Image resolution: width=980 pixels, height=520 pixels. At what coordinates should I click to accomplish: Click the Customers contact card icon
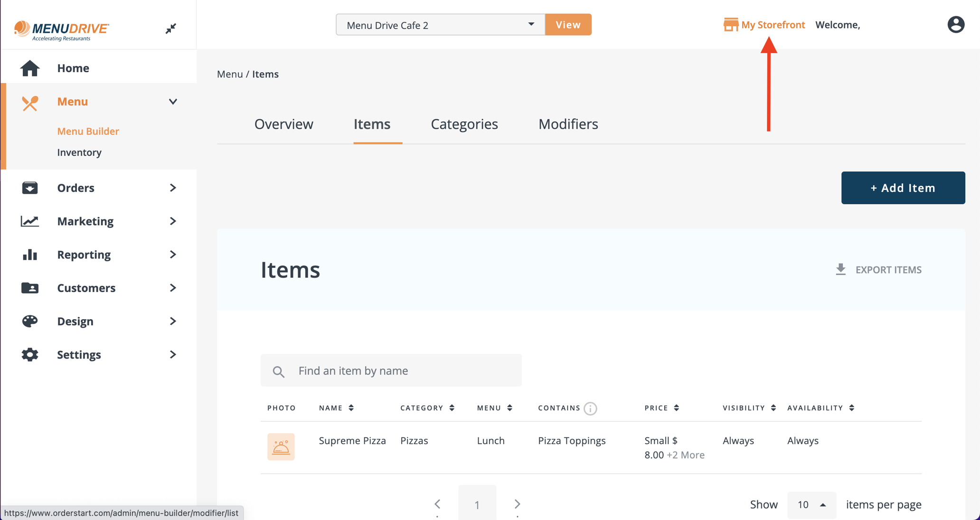tap(30, 288)
